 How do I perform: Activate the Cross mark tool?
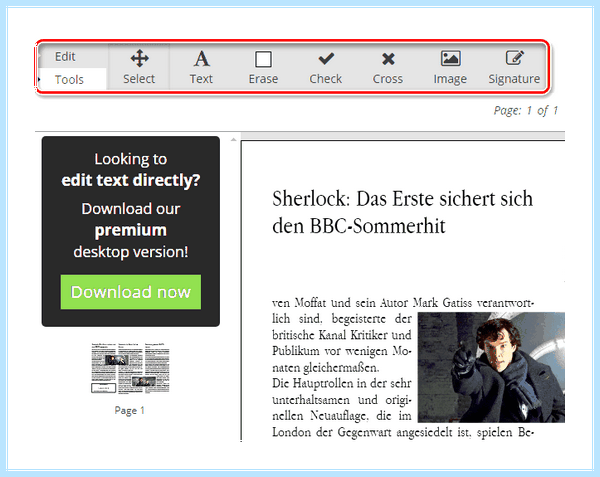388,67
